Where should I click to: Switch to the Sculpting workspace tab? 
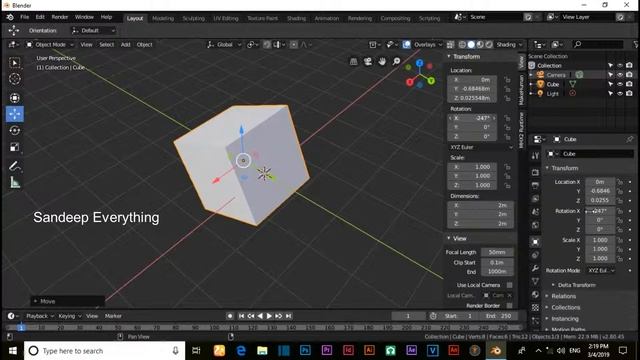[x=193, y=18]
